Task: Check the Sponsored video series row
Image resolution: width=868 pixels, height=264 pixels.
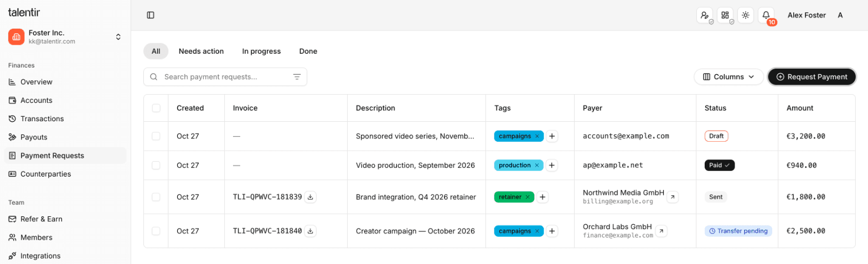Action: (x=156, y=136)
